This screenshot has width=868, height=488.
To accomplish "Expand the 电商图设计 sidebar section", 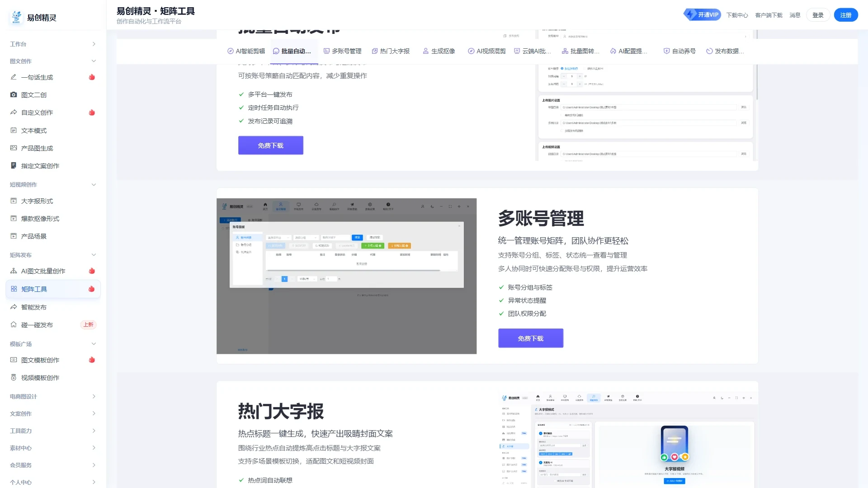I will tap(53, 397).
